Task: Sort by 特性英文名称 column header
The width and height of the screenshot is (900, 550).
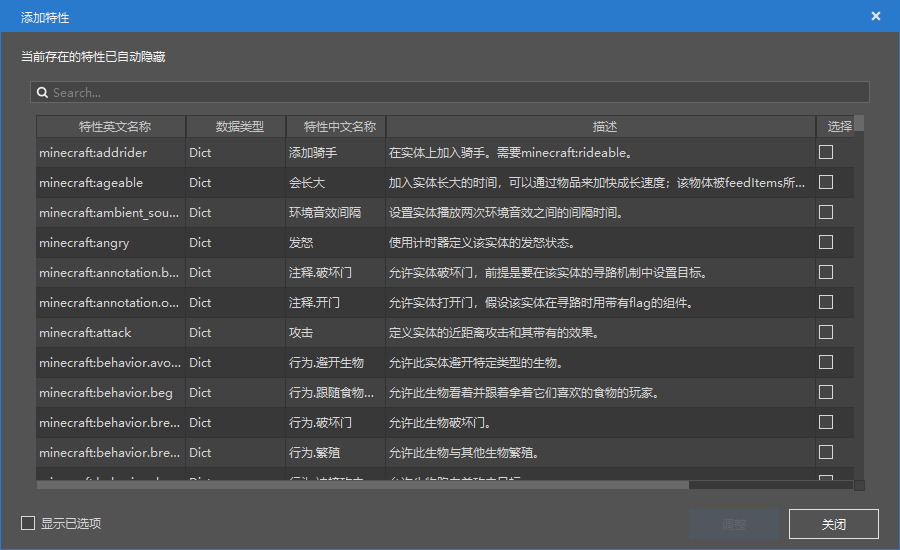Action: pyautogui.click(x=111, y=126)
